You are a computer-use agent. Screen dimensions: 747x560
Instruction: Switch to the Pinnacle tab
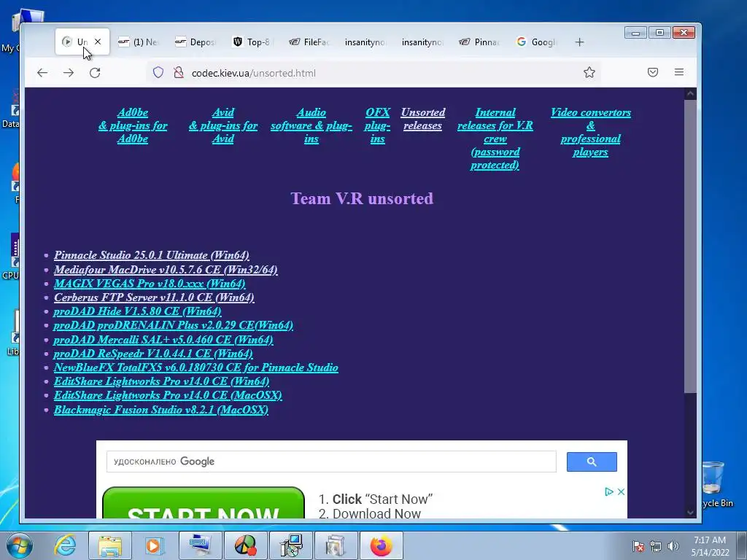pyautogui.click(x=480, y=42)
